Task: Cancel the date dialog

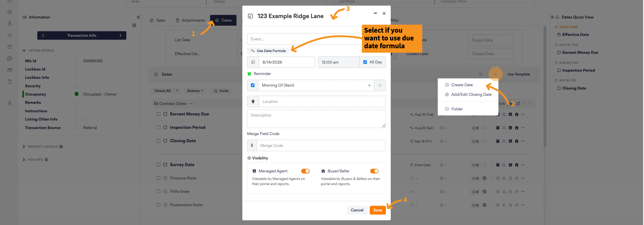Action: click(x=357, y=210)
